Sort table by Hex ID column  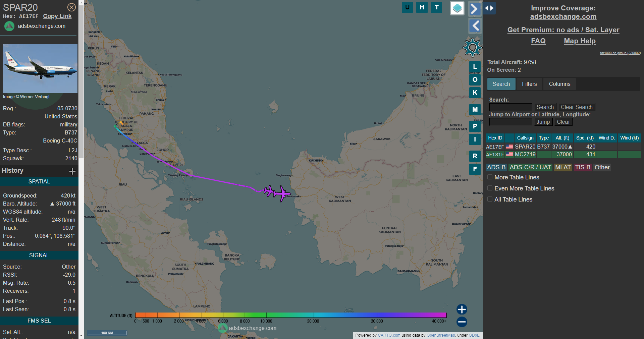pyautogui.click(x=495, y=138)
